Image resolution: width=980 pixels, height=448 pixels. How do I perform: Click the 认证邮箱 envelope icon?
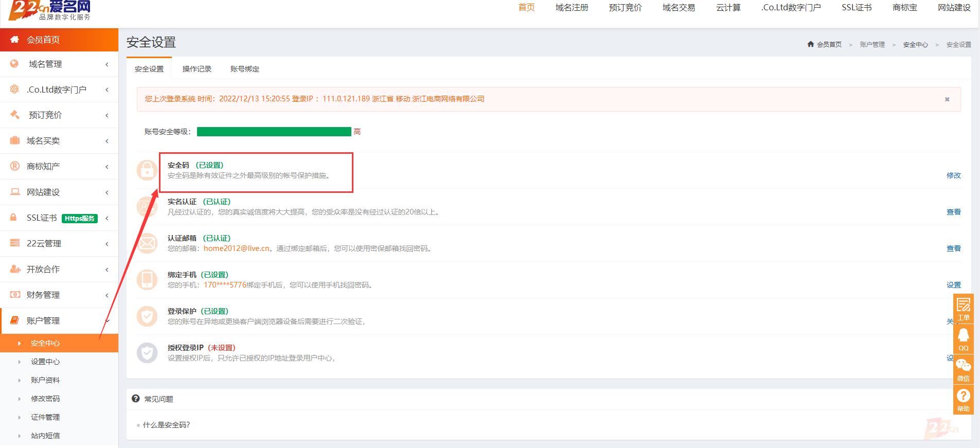point(147,243)
